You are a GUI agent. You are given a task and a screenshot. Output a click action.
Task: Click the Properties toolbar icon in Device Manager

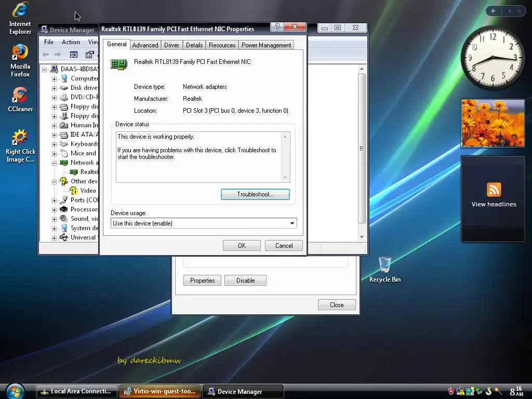tap(89, 55)
